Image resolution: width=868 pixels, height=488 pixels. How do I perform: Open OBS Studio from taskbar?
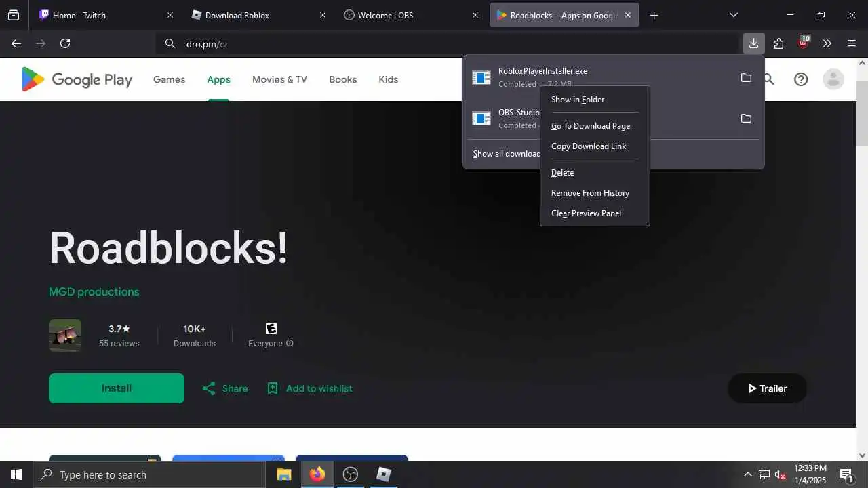[x=351, y=474]
